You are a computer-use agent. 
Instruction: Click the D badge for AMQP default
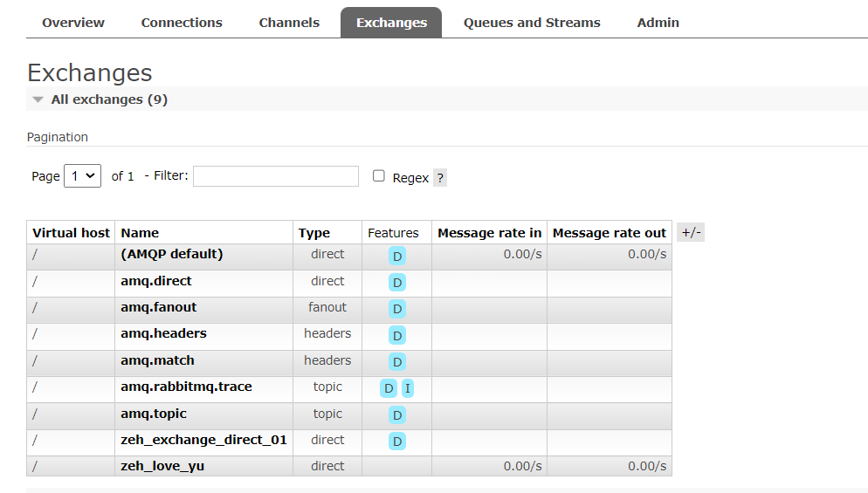[x=397, y=256]
